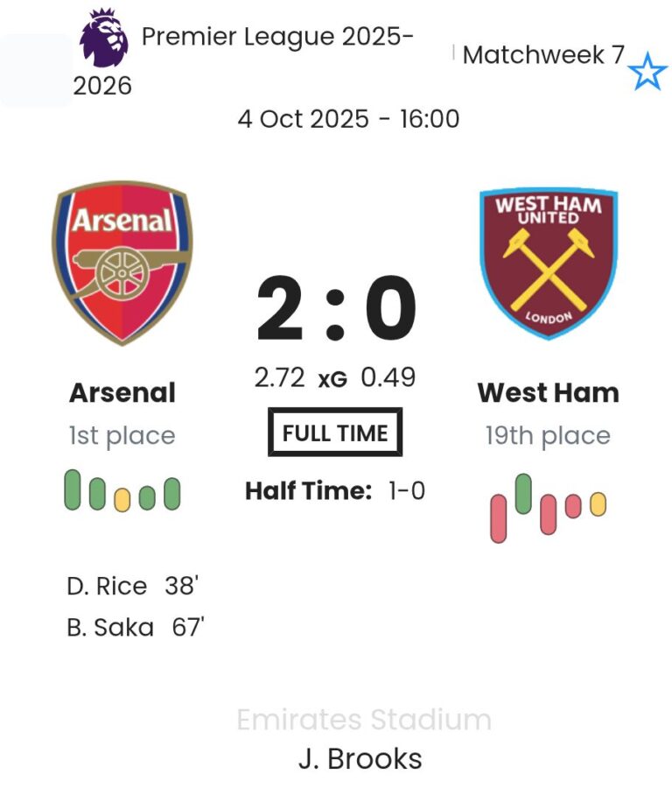Click Arsenal's yellow draw form indicator
This screenshot has height=788, width=672.
coord(122,498)
